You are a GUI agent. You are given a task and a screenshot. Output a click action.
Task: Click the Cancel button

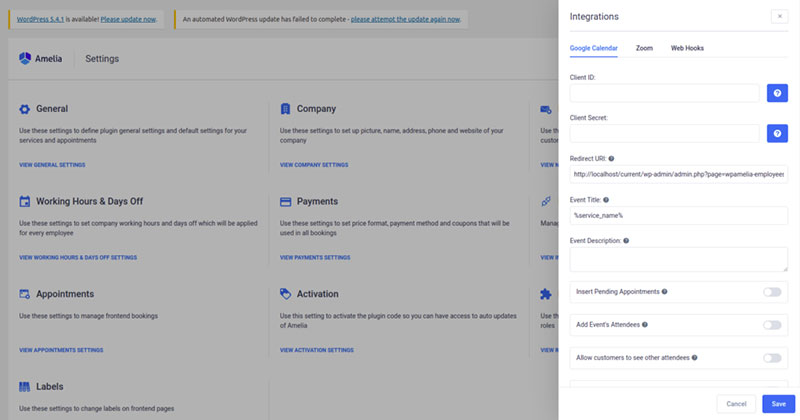coord(736,403)
